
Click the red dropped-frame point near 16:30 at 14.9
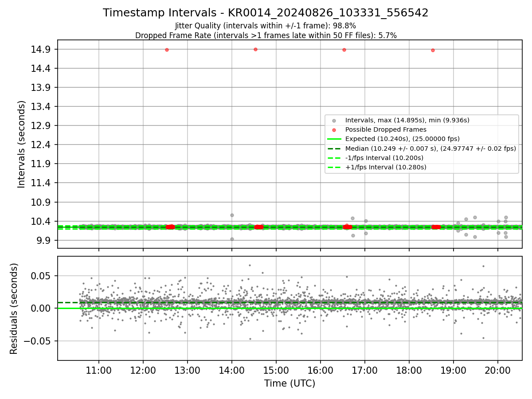click(x=344, y=50)
